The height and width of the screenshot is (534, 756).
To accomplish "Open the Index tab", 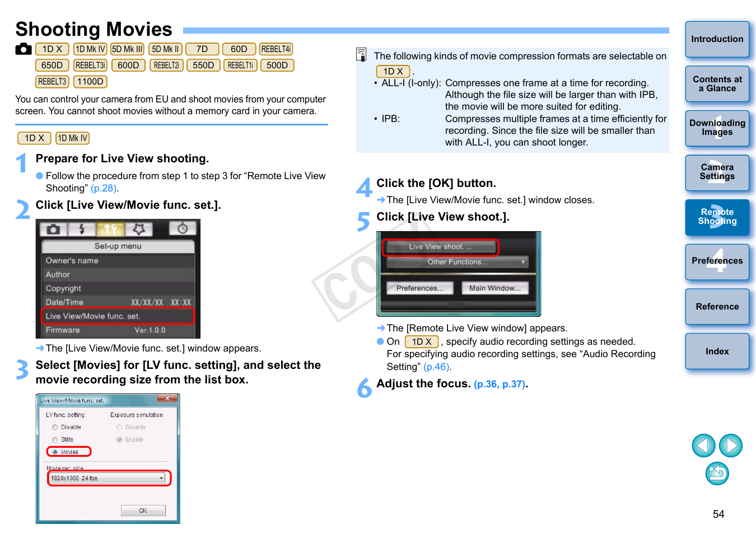I will [x=717, y=352].
